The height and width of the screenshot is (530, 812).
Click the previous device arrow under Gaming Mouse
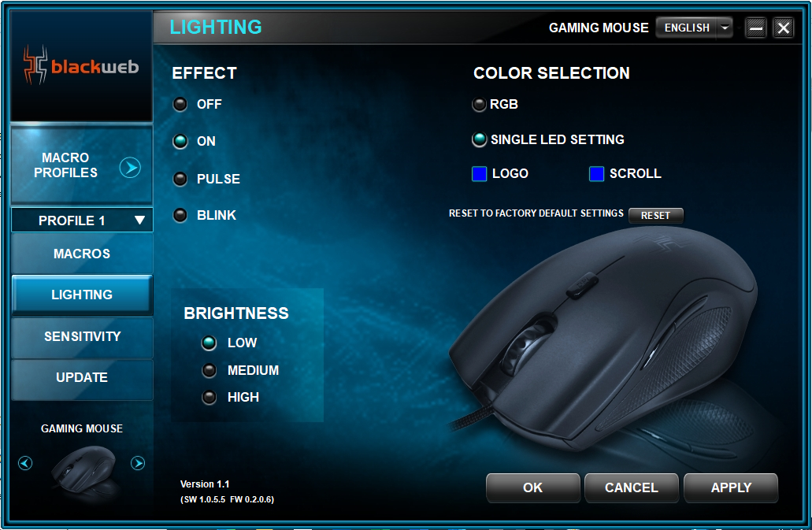click(25, 463)
